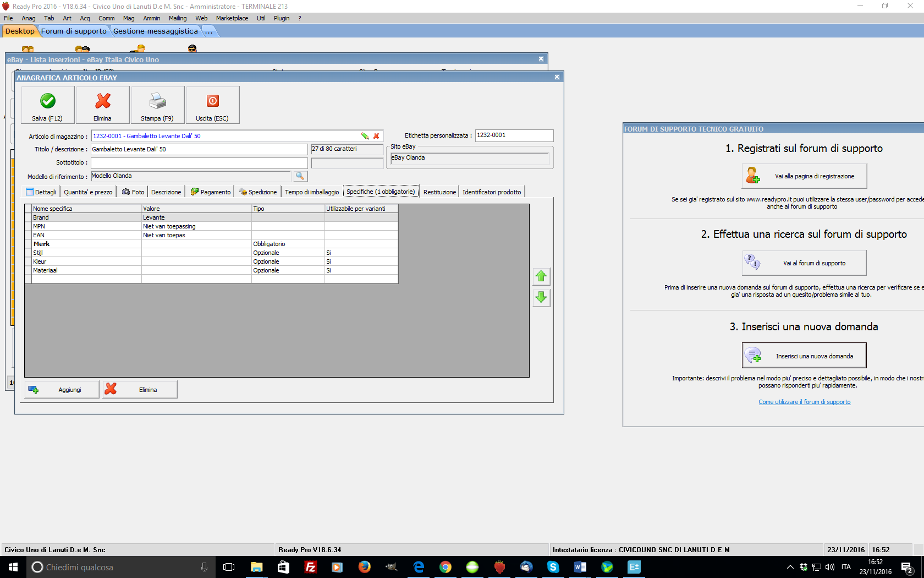Click the Cortana microphone icon
This screenshot has width=924, height=578.
coord(204,567)
